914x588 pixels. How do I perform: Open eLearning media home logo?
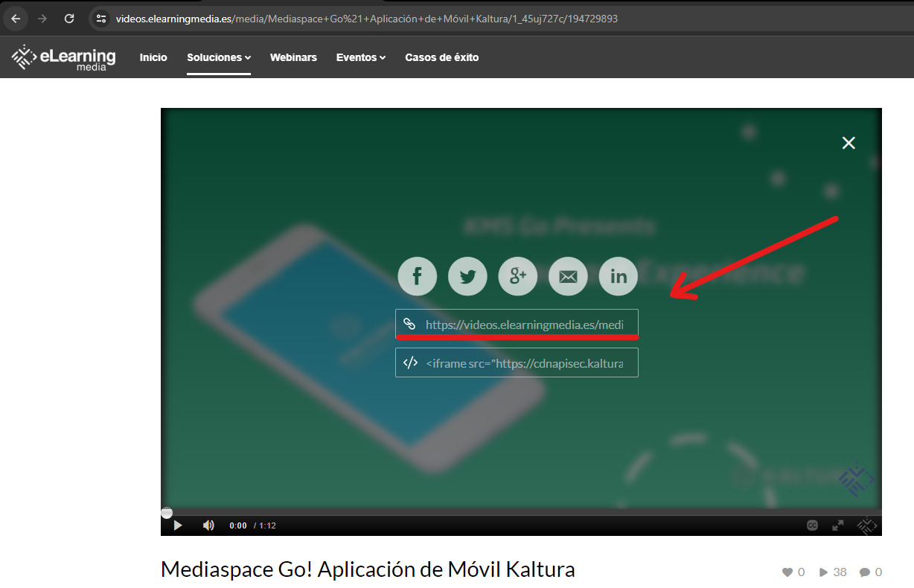pos(64,57)
